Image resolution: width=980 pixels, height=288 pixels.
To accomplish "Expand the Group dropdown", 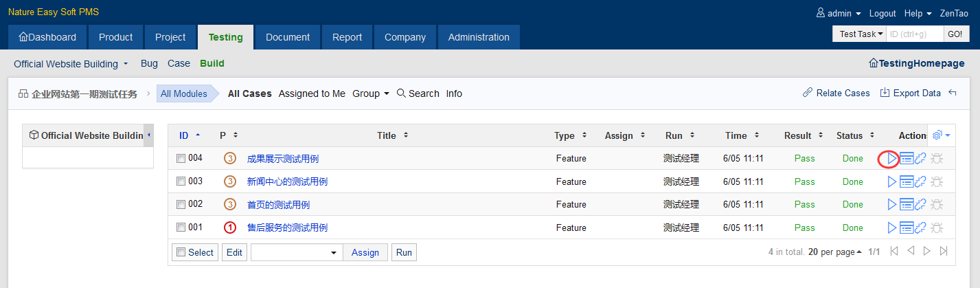I will point(371,93).
